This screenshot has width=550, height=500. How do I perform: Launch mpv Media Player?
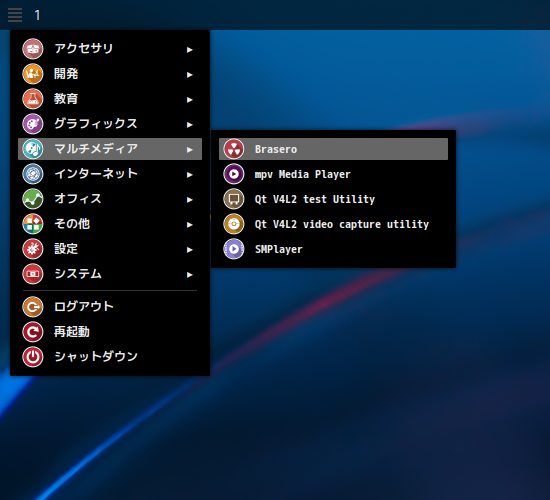pyautogui.click(x=333, y=174)
